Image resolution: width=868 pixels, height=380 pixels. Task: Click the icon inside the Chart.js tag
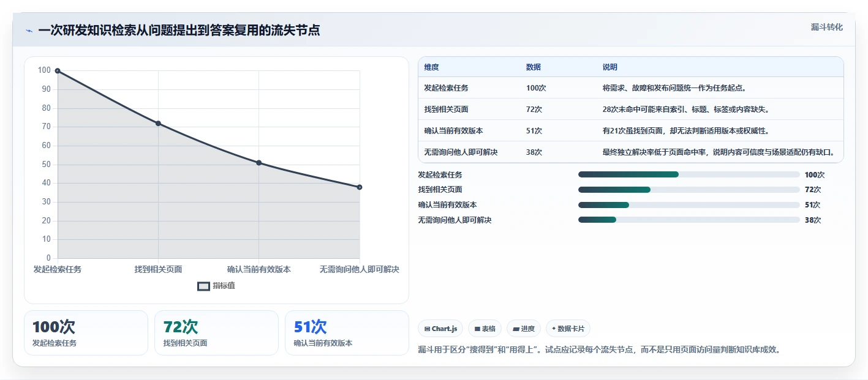tap(427, 329)
